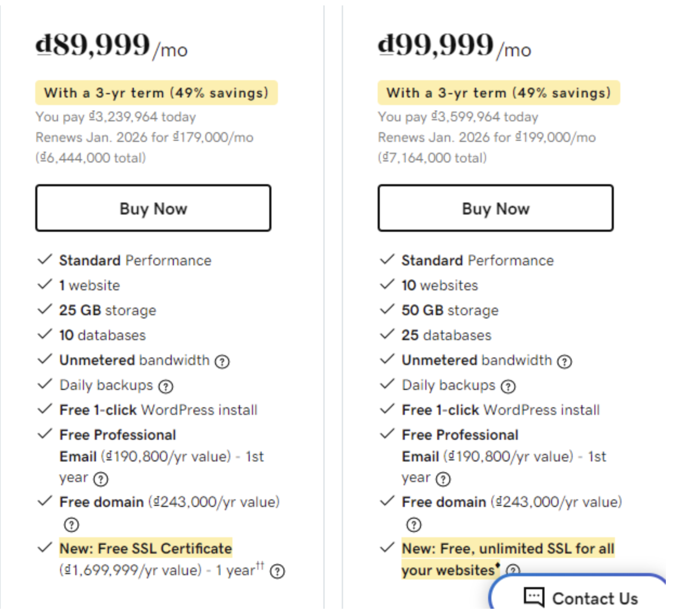Select the left plan's 3-yr term savings badge
The image size is (700, 612).
pyautogui.click(x=157, y=93)
